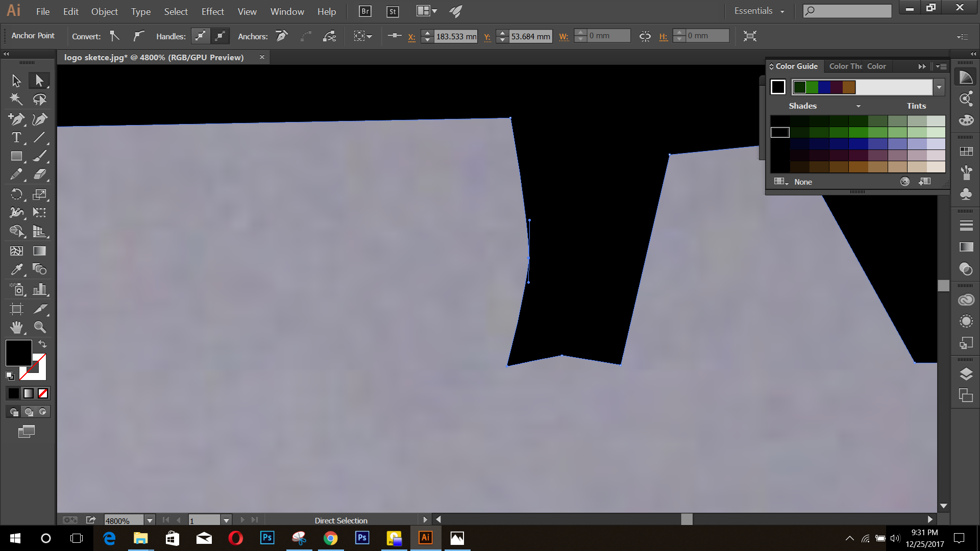Select the Line Segment tool
Screen dimensions: 980x551
tap(39, 137)
